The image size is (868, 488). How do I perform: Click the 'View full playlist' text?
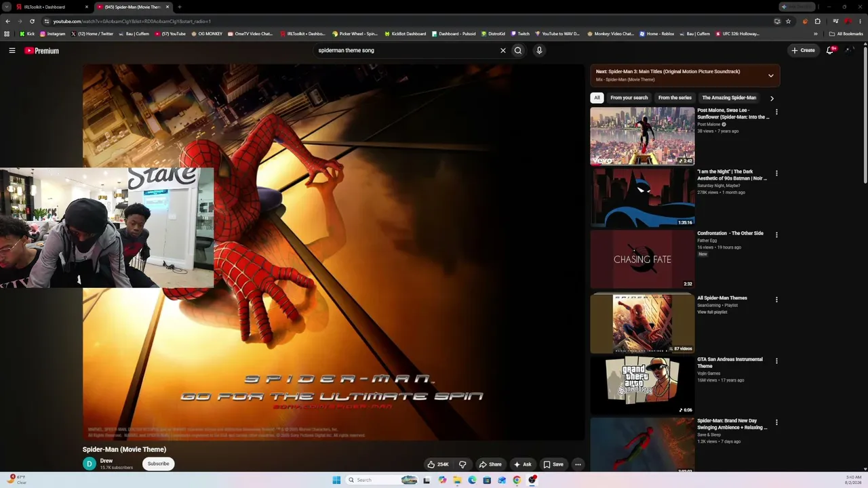712,312
